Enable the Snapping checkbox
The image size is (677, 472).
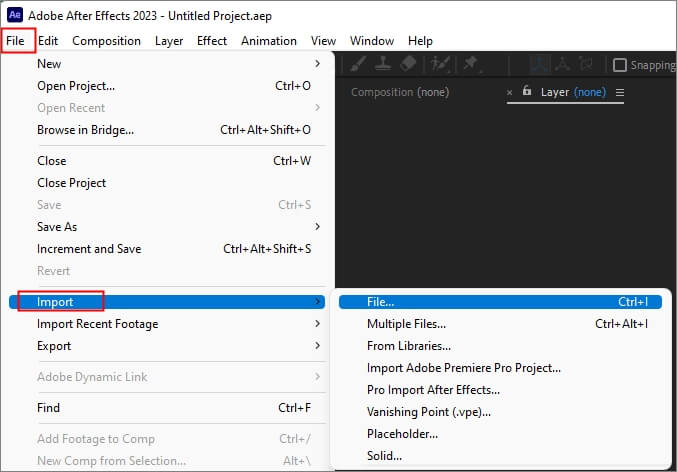click(620, 65)
